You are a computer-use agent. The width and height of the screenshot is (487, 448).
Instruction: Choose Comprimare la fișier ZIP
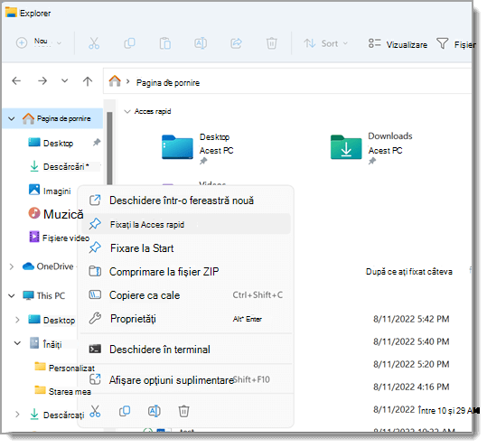pos(186,272)
